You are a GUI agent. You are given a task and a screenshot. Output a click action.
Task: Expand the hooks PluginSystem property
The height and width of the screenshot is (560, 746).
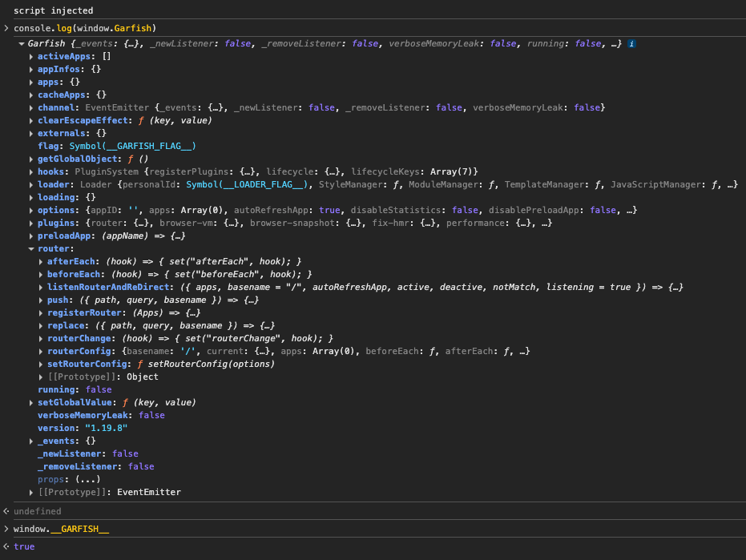[x=31, y=172]
